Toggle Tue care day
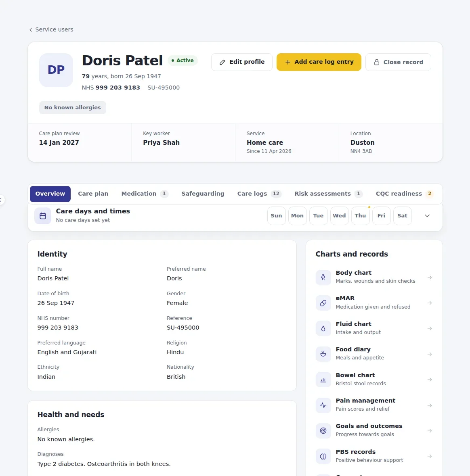The width and height of the screenshot is (470, 476). [x=319, y=216]
